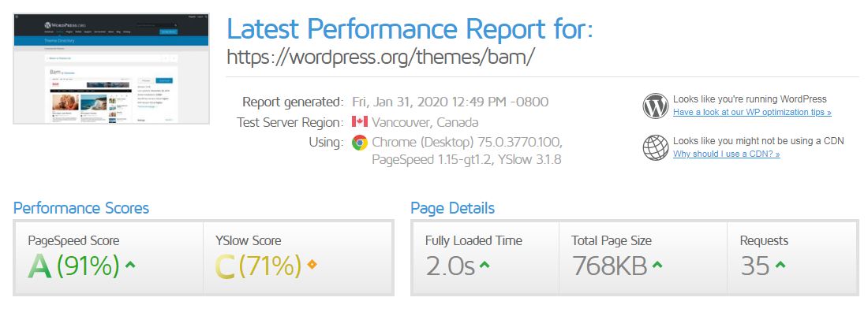Click the Page Details heading
This screenshot has width=868, height=316.
[452, 208]
